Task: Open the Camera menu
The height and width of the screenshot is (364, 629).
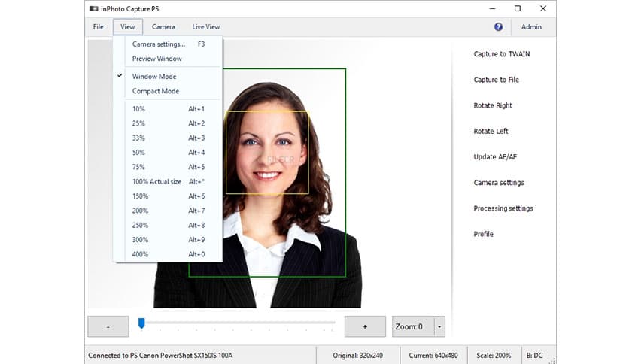Action: click(163, 27)
